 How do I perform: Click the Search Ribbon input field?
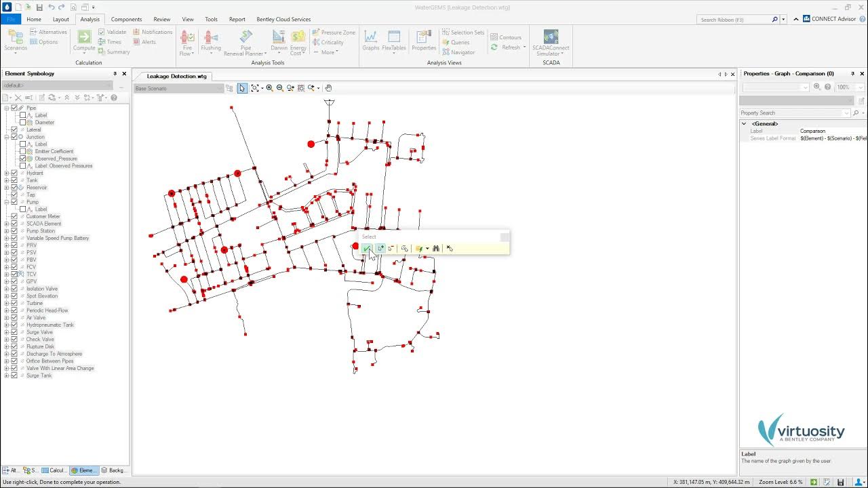[x=734, y=20]
